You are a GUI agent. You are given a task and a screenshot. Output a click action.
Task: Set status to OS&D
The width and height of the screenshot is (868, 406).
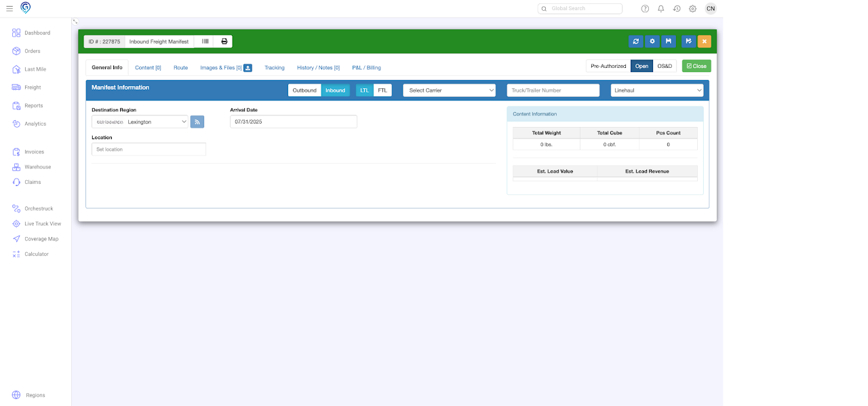point(665,66)
